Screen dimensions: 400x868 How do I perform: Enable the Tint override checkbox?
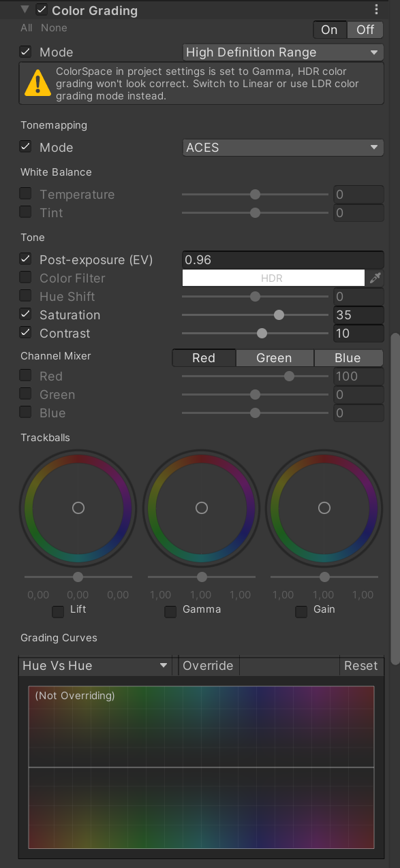25,212
